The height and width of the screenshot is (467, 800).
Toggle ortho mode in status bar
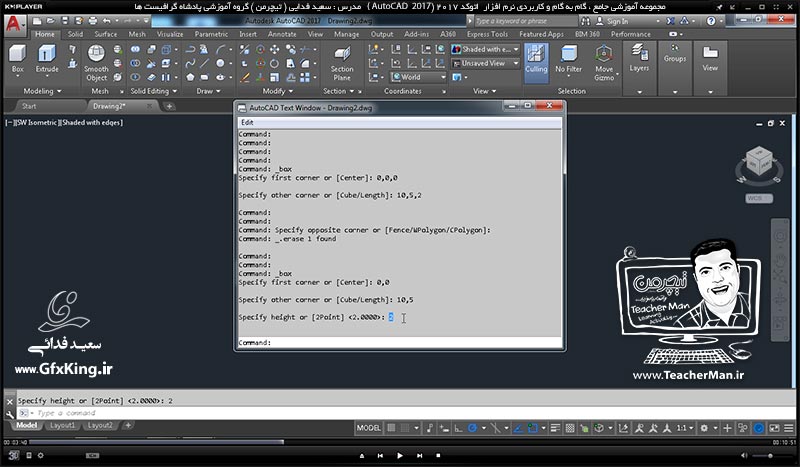[458, 428]
